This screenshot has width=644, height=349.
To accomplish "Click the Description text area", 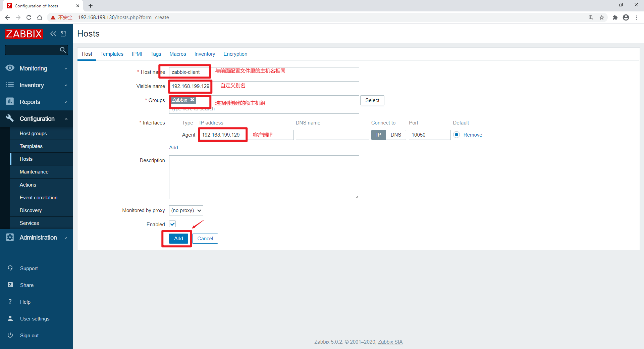I will [264, 177].
